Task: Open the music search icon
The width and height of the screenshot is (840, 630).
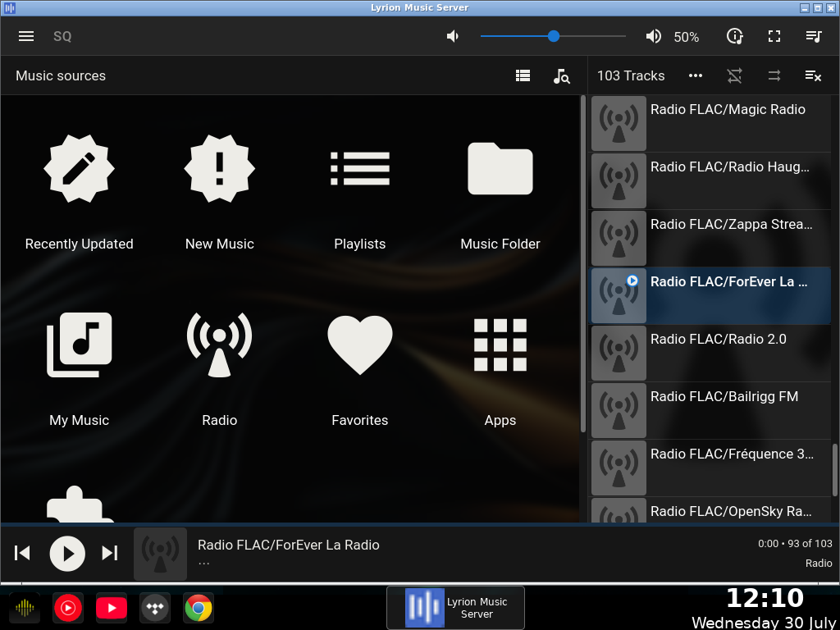Action: pyautogui.click(x=561, y=76)
